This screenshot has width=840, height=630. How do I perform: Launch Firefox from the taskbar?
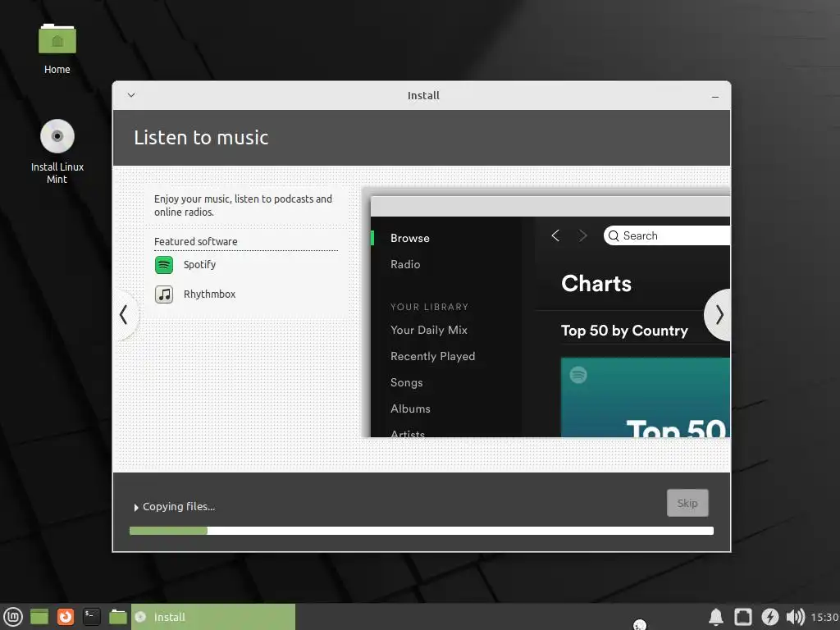tap(66, 617)
